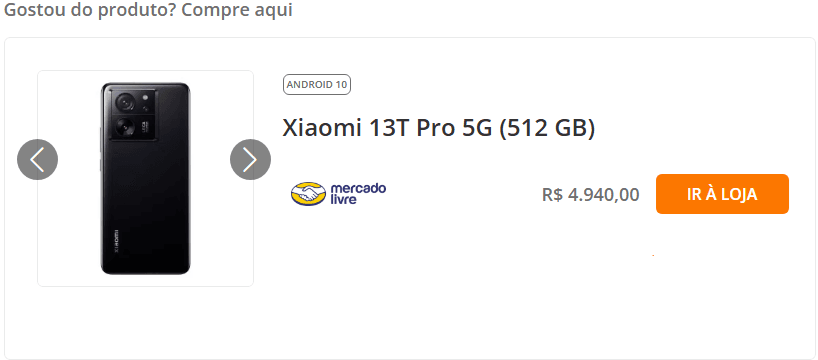Screen dimensions: 818x360
Task: Open the Xiaomi 13T Pro 5G title
Action: click(438, 128)
